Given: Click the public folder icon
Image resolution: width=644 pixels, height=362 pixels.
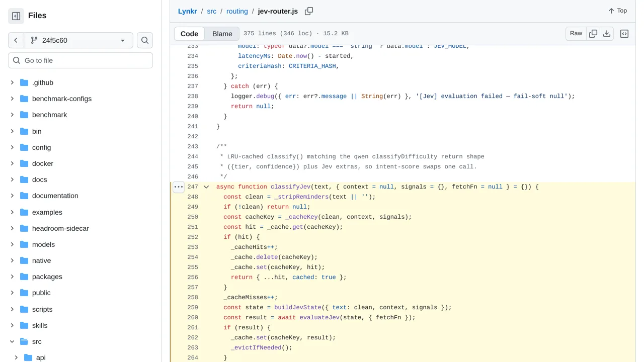Looking at the screenshot, I should (x=24, y=293).
